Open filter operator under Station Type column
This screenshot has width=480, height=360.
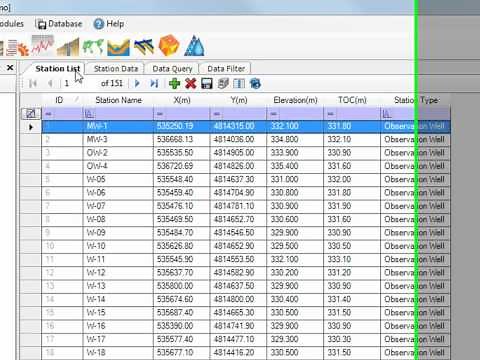387,114
